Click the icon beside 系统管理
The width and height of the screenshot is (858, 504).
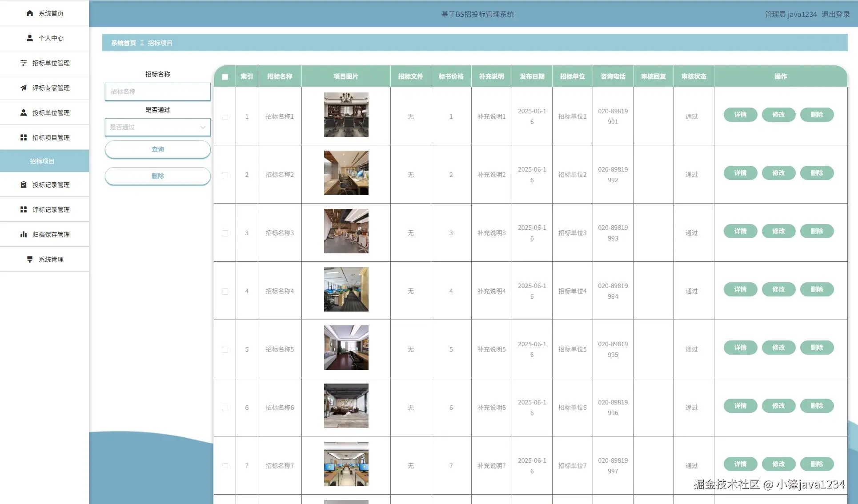click(x=30, y=259)
